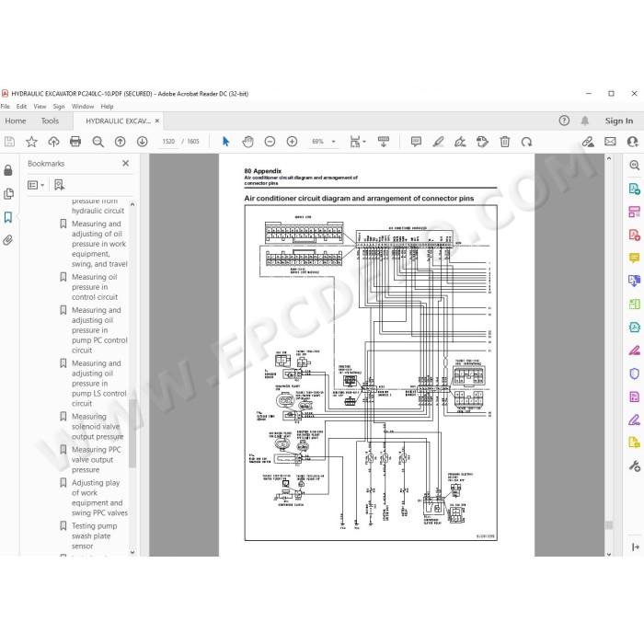Open Protect shield tool in right pane

click(x=634, y=374)
